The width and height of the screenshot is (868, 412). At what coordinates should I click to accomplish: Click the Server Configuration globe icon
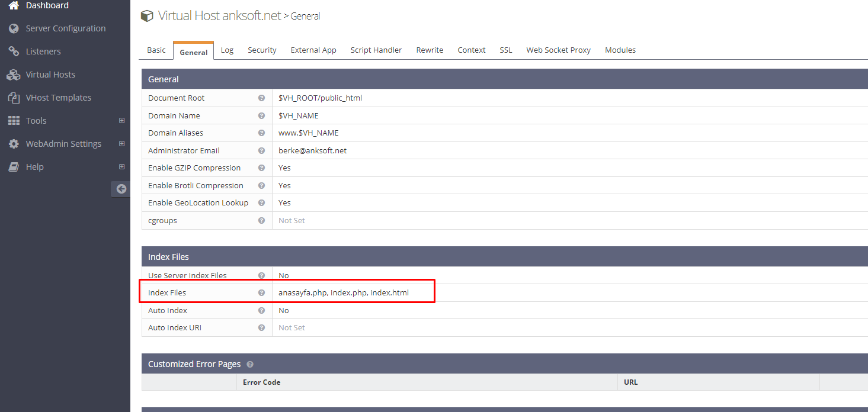click(x=14, y=28)
